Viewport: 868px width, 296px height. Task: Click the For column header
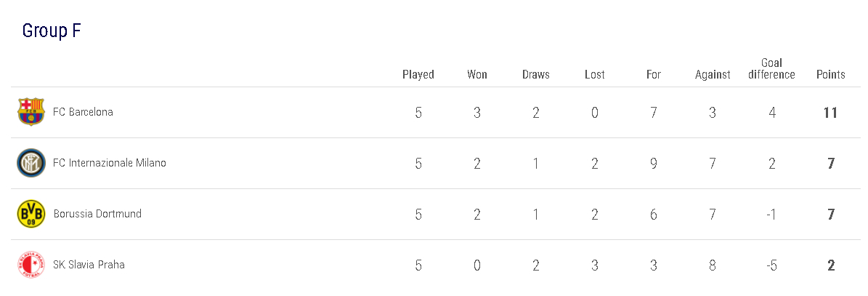click(654, 74)
